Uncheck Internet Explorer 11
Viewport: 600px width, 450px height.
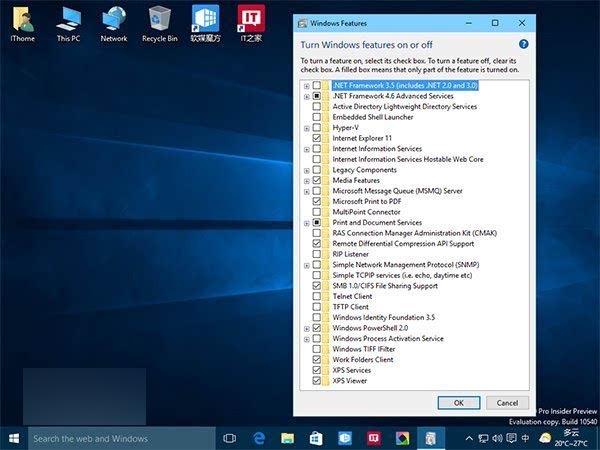(317, 138)
